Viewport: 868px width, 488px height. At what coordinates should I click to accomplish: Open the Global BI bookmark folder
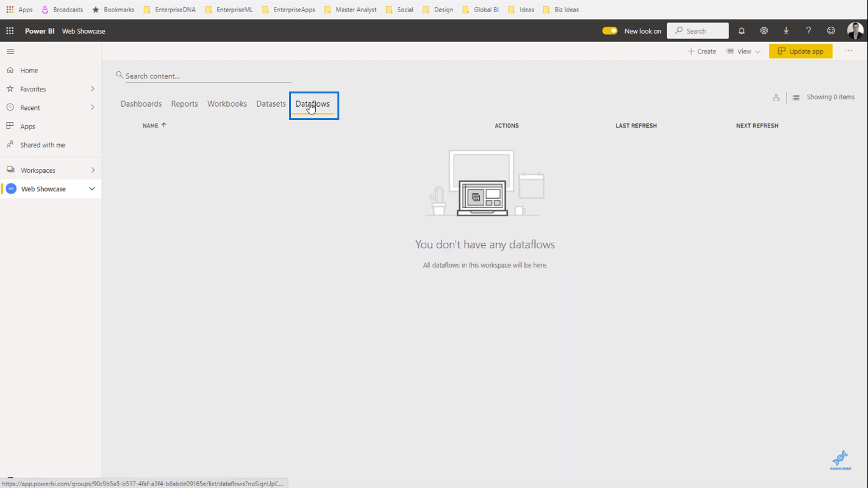click(481, 10)
